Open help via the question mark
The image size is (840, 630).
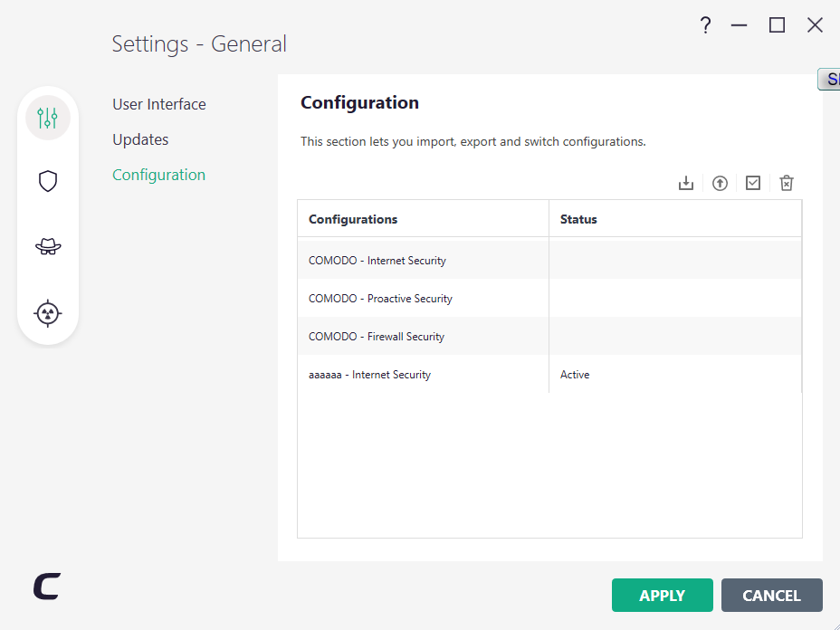pos(706,25)
